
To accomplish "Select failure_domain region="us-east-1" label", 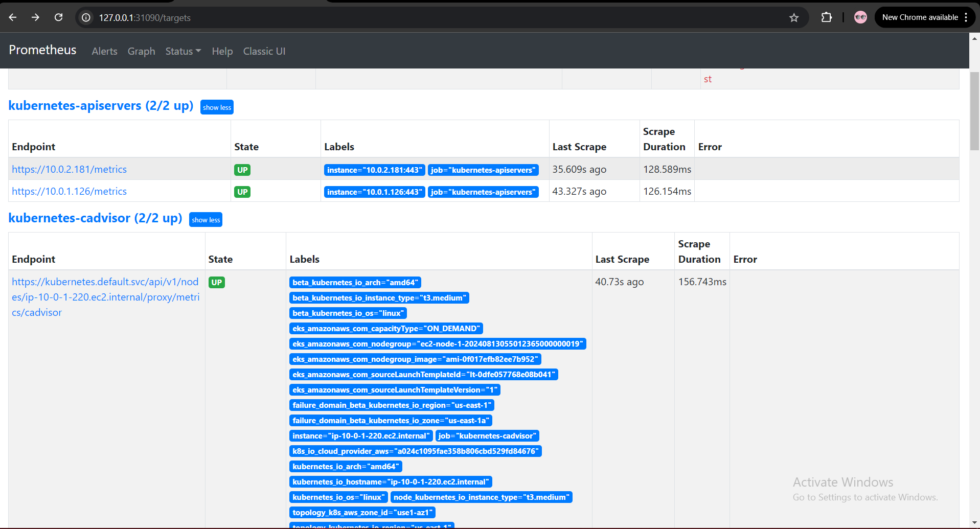I will click(x=392, y=405).
